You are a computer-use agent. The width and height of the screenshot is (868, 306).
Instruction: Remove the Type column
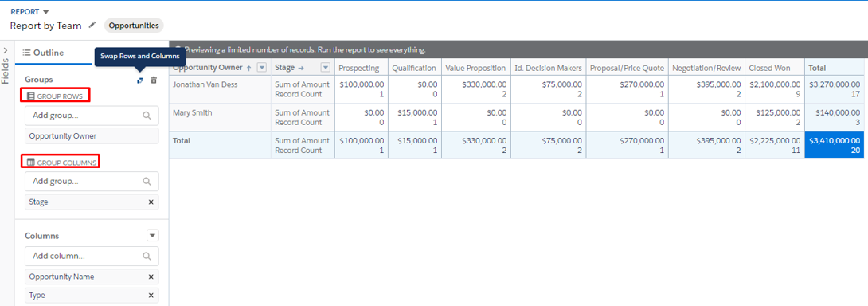[x=151, y=296]
